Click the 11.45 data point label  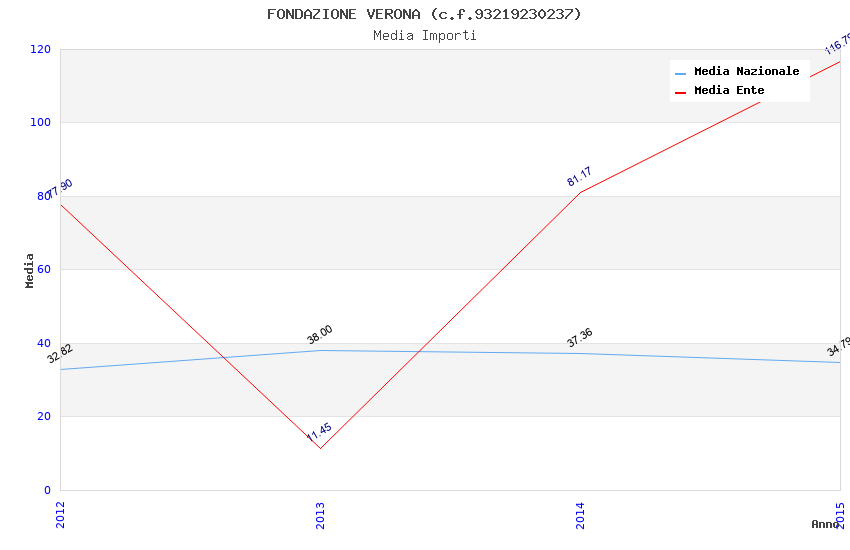319,432
